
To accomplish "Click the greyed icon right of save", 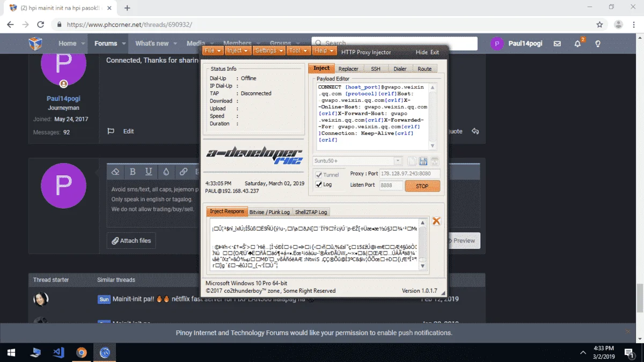I will tap(435, 161).
